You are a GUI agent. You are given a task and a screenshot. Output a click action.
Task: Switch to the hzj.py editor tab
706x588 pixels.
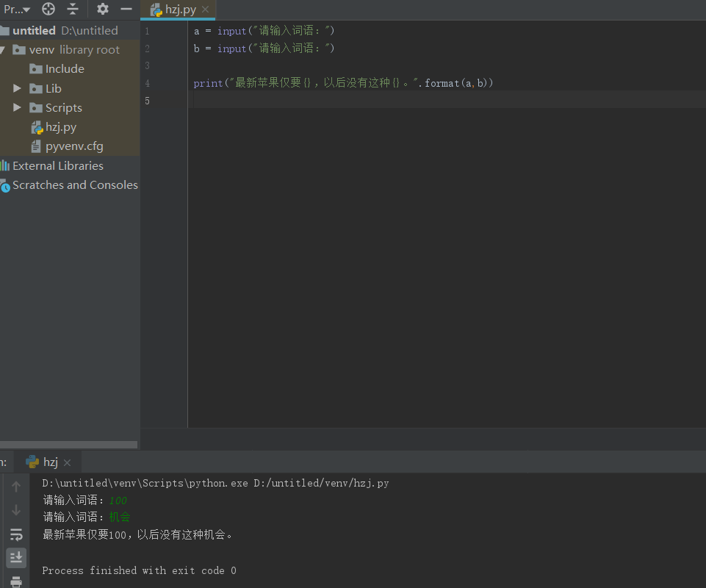[180, 10]
